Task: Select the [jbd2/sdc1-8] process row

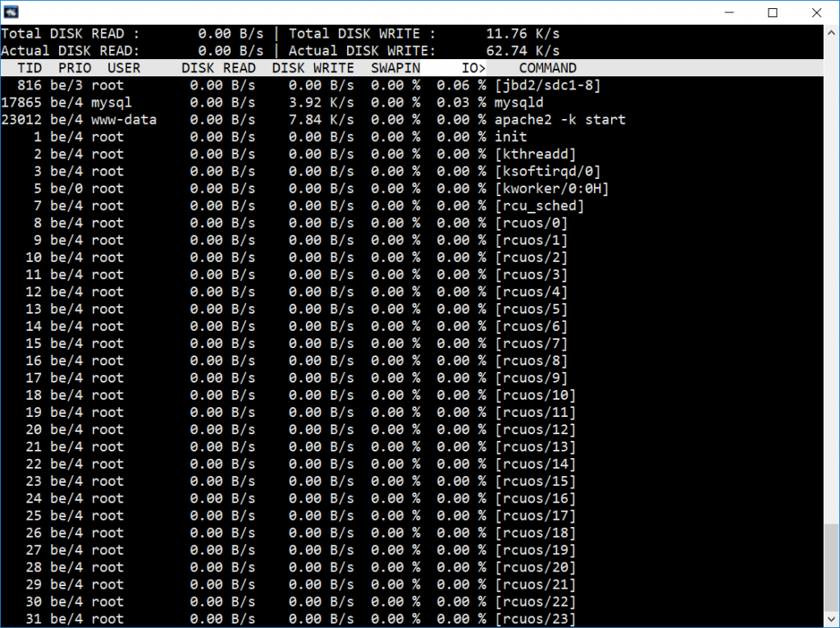Action: tap(412, 85)
